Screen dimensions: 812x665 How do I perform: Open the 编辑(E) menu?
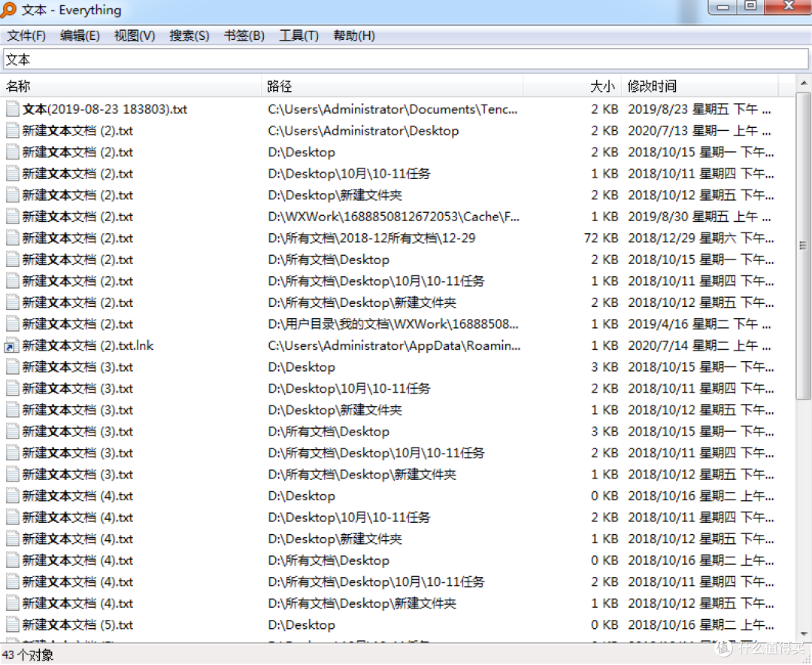coord(80,36)
